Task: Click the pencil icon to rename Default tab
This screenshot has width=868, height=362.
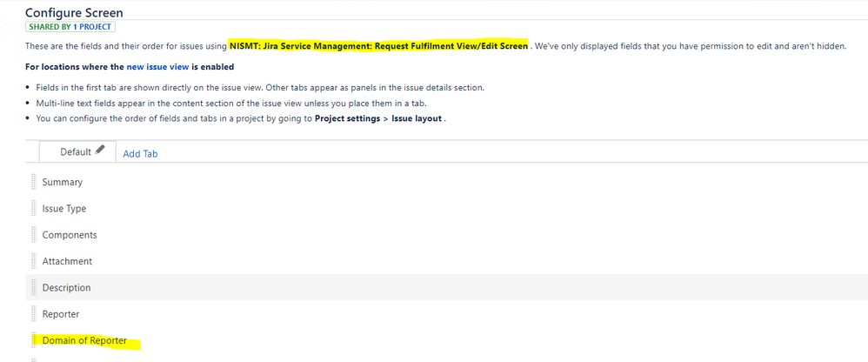Action: click(100, 150)
